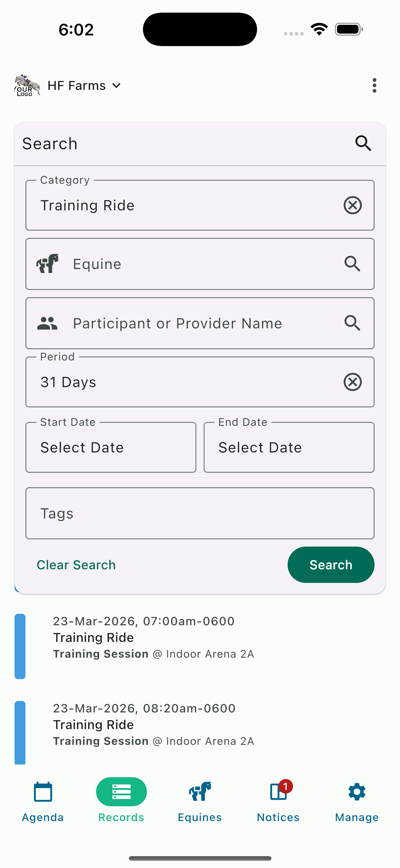Click the Participant or Provider search icon
Screen dimensions: 400x868
[x=353, y=323]
